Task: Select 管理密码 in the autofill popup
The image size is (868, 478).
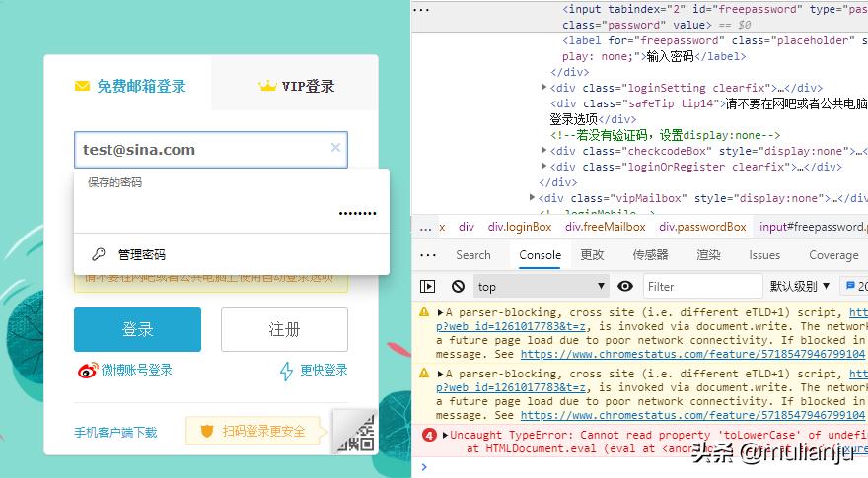Action: click(x=232, y=254)
